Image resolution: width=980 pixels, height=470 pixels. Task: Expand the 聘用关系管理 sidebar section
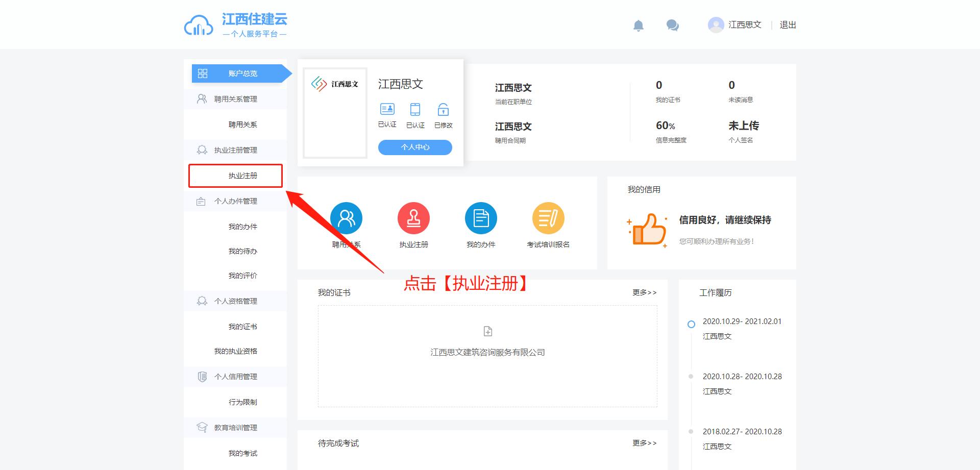pyautogui.click(x=235, y=99)
